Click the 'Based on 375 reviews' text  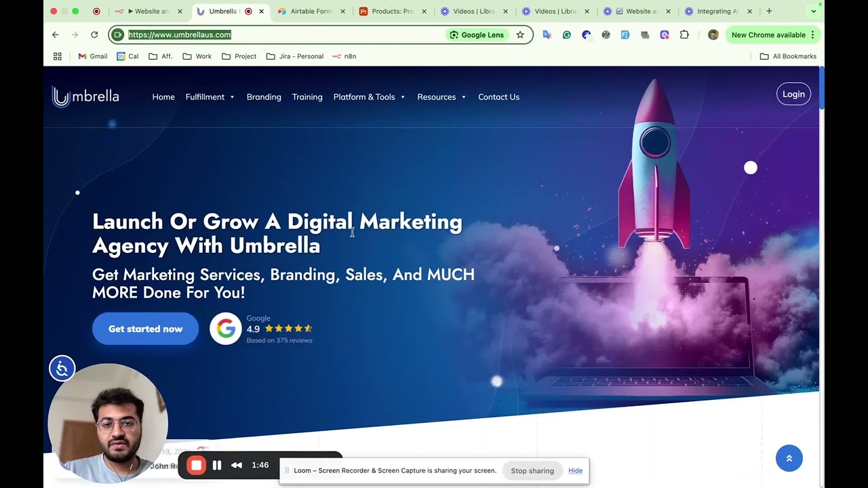[x=279, y=340]
